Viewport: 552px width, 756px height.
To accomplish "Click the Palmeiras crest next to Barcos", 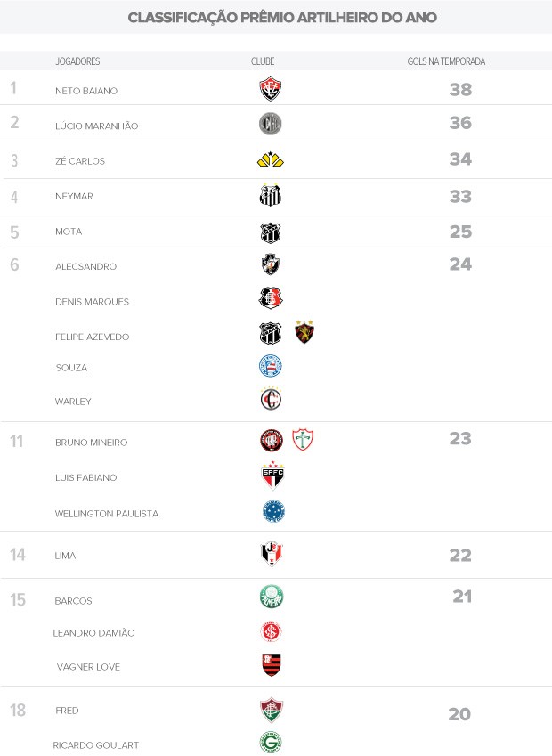I will click(x=272, y=597).
